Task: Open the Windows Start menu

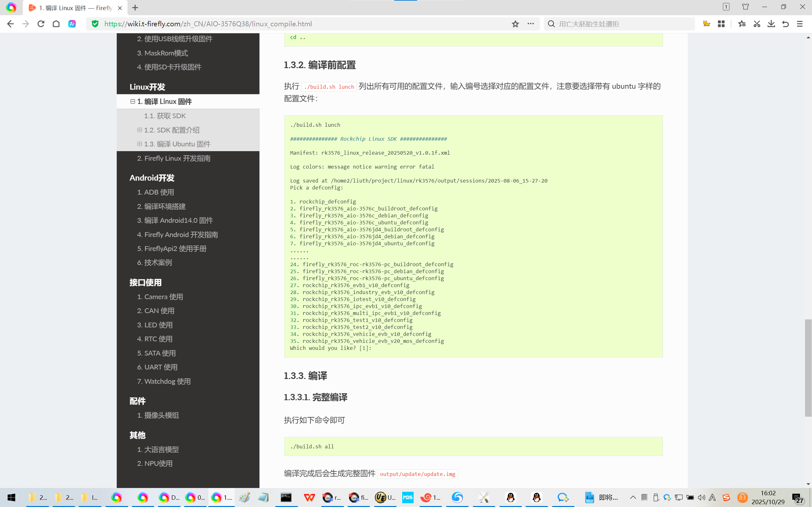Action: pos(11,497)
